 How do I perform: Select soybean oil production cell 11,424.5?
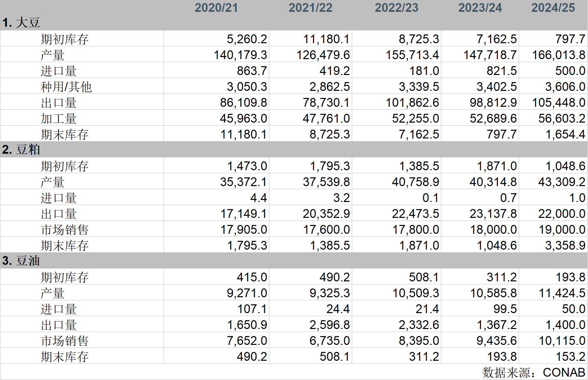[562, 293]
